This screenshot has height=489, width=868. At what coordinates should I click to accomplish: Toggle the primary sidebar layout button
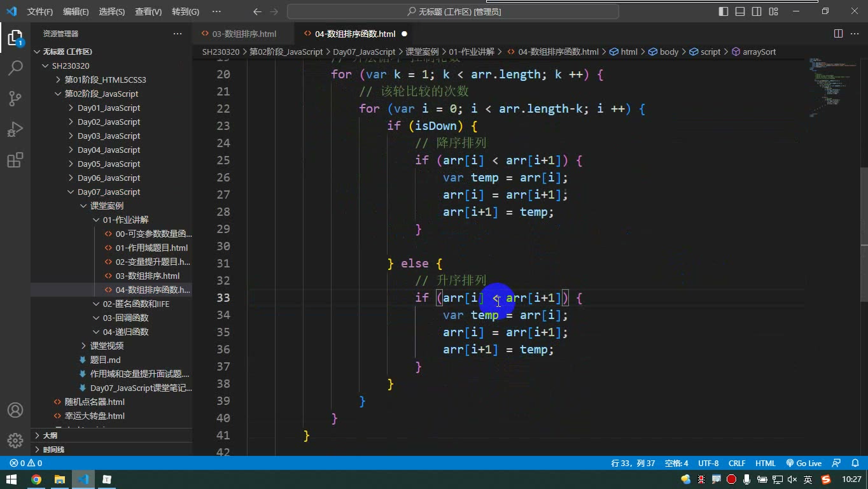coord(724,11)
